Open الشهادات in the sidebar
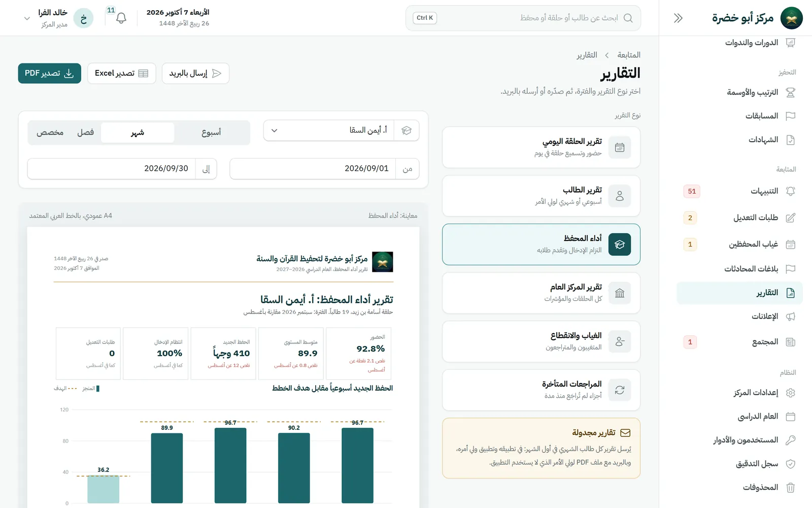The image size is (812, 508). pyautogui.click(x=739, y=140)
